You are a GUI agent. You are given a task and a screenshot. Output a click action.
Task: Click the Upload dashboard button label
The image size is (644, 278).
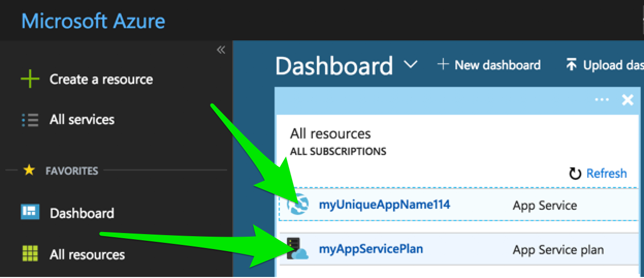[x=614, y=65]
